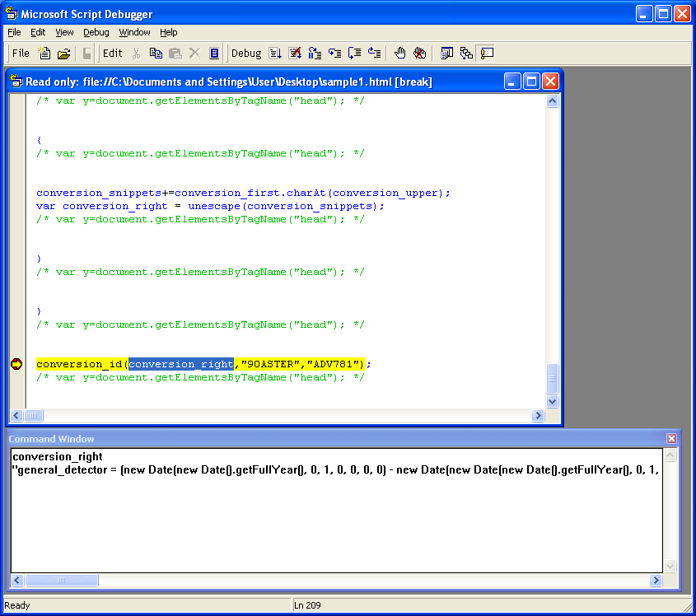Screen dimensions: 696x616
Task: Show the Running Documents window
Action: point(446,54)
